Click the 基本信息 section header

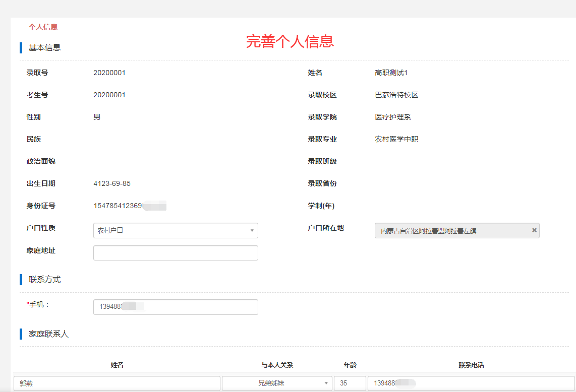[44, 48]
